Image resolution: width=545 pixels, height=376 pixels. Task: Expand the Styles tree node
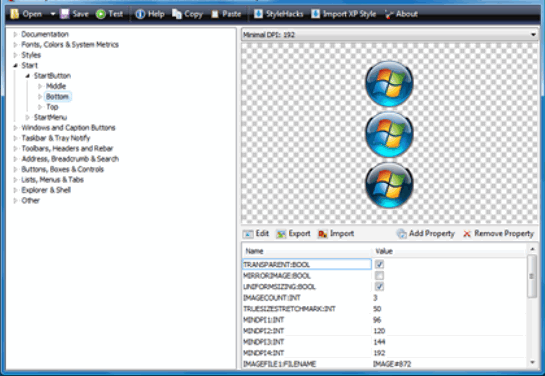15,55
